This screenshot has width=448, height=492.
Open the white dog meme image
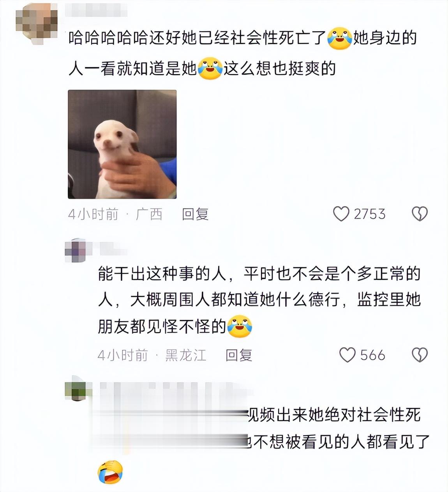[122, 144]
